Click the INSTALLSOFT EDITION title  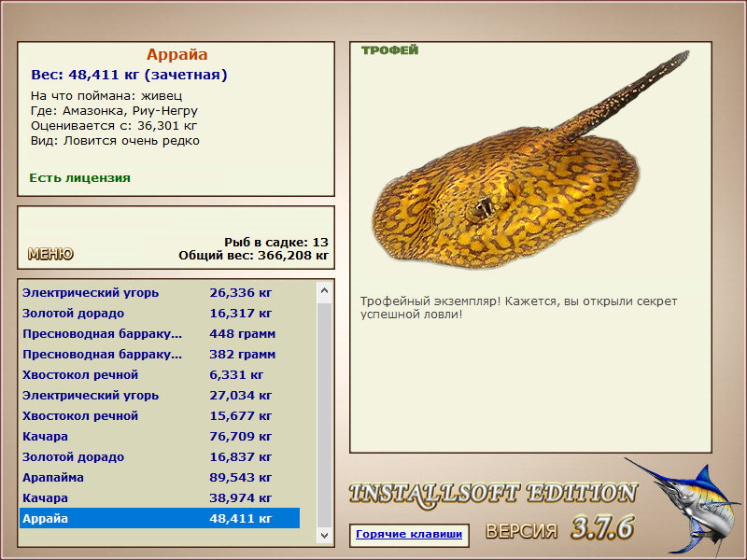[493, 494]
